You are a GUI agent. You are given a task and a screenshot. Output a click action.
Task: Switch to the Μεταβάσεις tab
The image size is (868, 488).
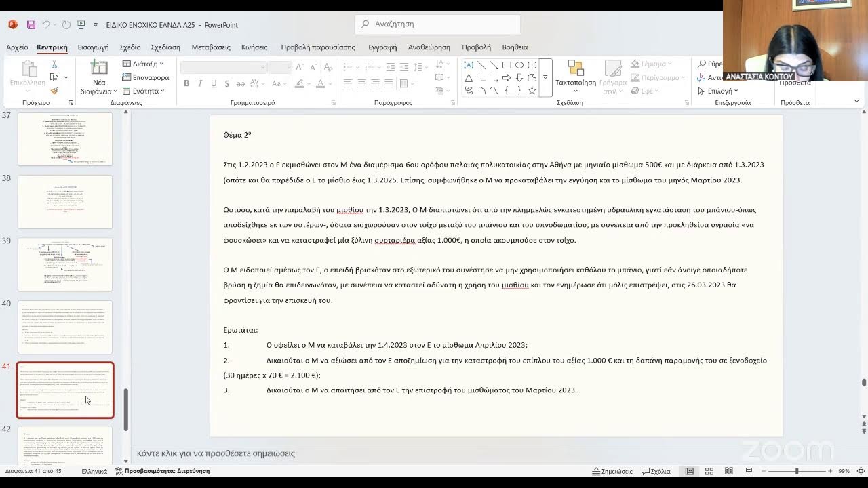pyautogui.click(x=211, y=47)
